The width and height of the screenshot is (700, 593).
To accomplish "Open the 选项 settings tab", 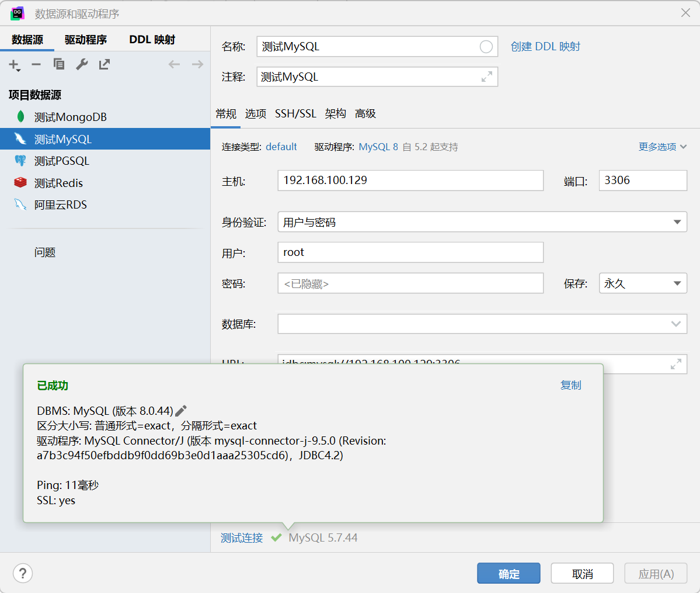I will (x=255, y=113).
